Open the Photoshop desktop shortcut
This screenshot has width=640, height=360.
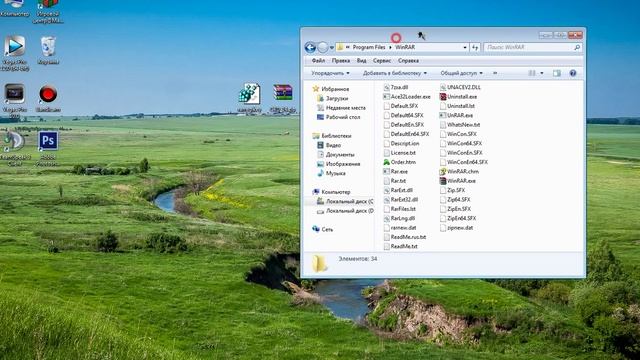pos(48,141)
